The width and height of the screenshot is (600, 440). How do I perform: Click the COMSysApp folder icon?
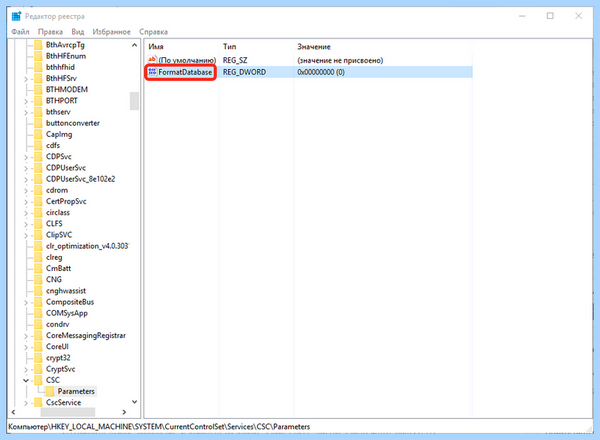point(38,313)
